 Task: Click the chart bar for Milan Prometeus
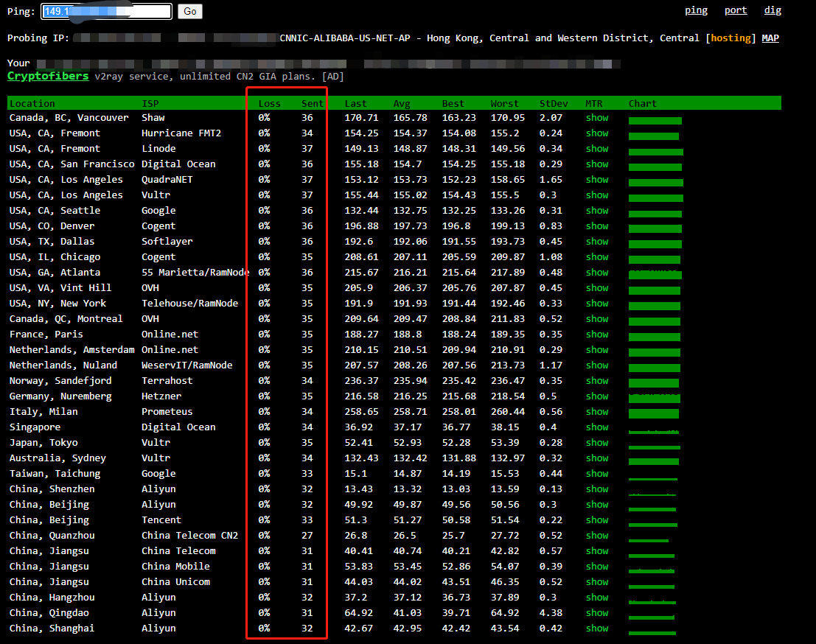[655, 413]
